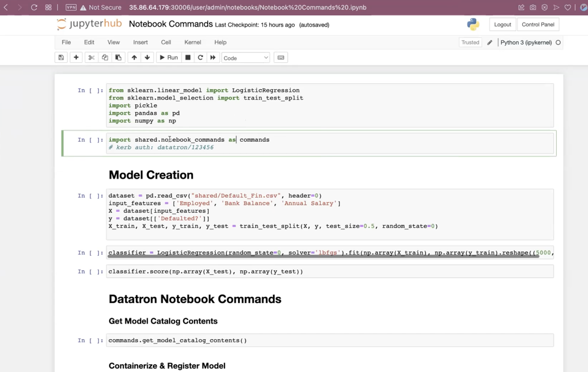Click the Control Panel button

[x=538, y=24]
